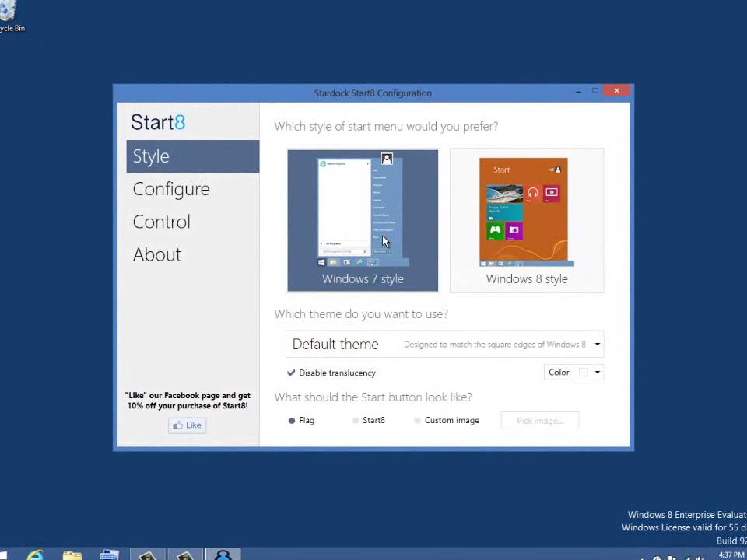Screen dimensions: 747x560
Task: Click the Facebook Like button
Action: (188, 425)
